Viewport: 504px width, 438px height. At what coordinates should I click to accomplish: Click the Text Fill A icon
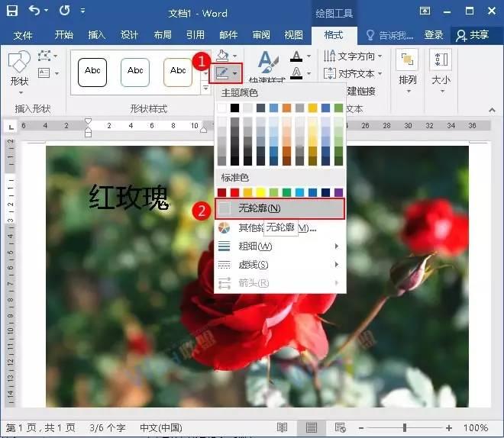pyautogui.click(x=296, y=56)
